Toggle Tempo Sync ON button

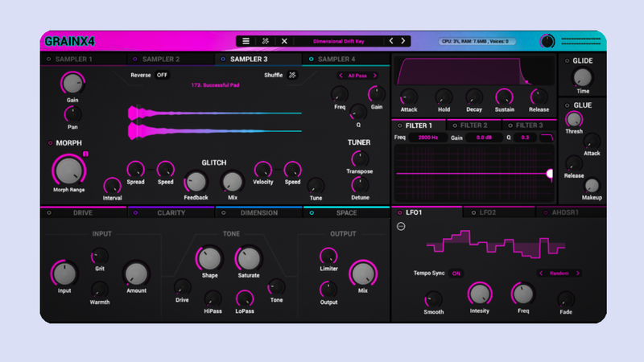click(456, 273)
